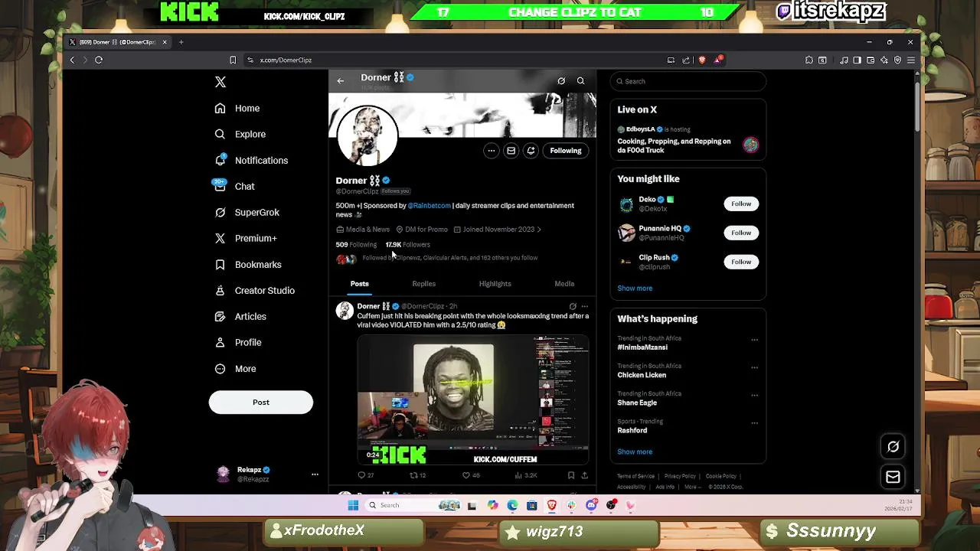Screen dimensions: 980x551
Task: Open SuperGrok in the sidebar
Action: tap(247, 213)
